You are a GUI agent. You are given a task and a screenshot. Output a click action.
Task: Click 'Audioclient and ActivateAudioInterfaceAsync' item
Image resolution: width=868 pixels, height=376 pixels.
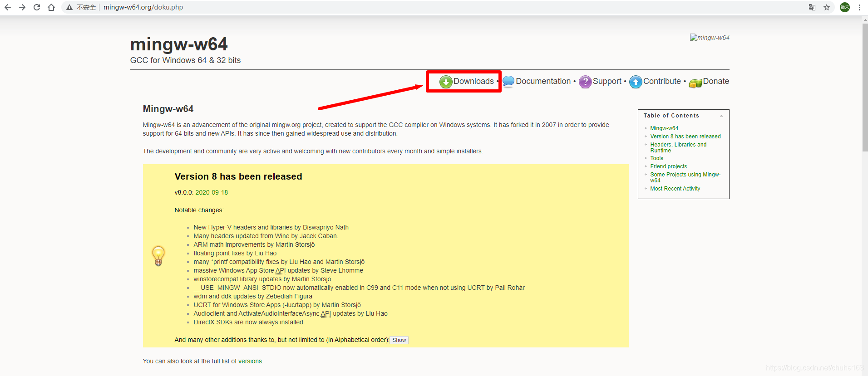tap(291, 313)
